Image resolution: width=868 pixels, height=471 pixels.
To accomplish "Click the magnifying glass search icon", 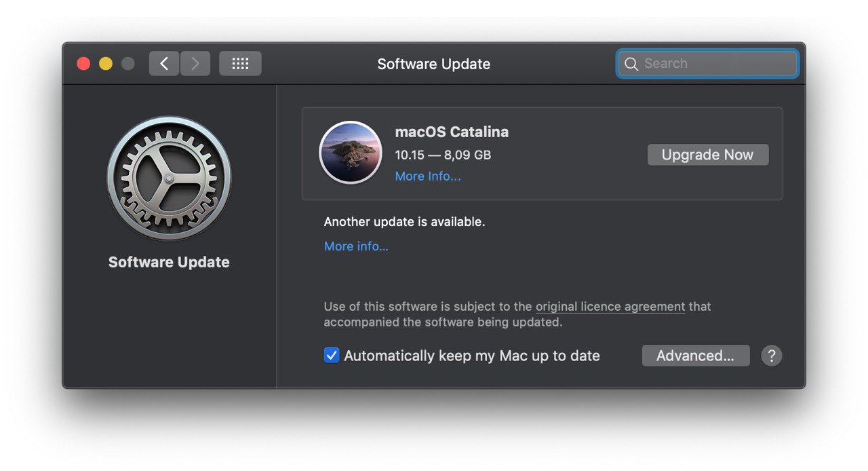I will click(631, 64).
